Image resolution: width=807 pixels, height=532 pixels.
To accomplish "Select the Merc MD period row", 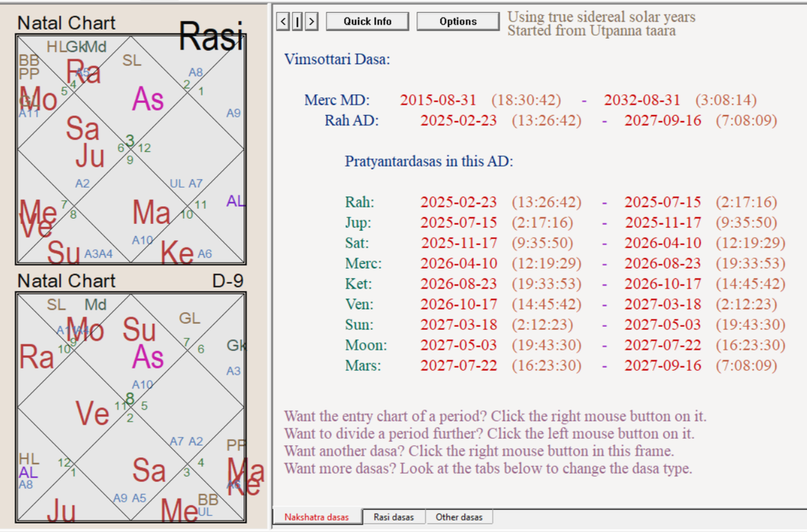I will [531, 100].
